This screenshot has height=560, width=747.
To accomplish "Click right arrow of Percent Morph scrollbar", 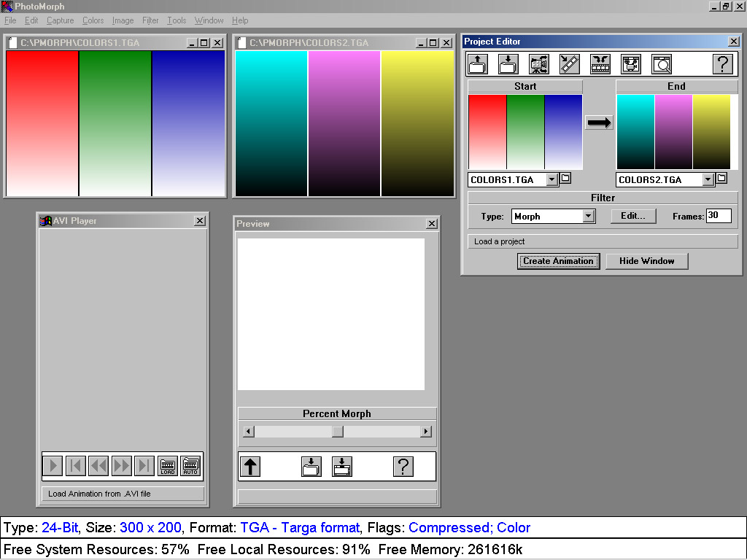I will [x=426, y=432].
